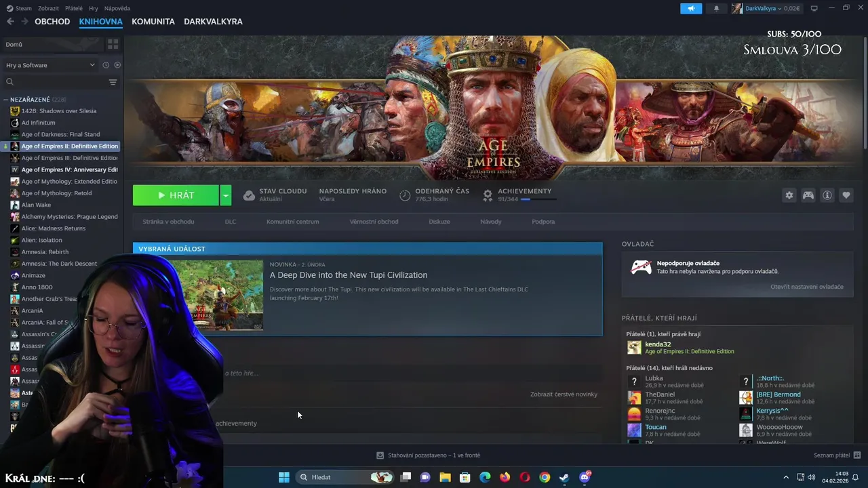Open the Hry menu

94,8
